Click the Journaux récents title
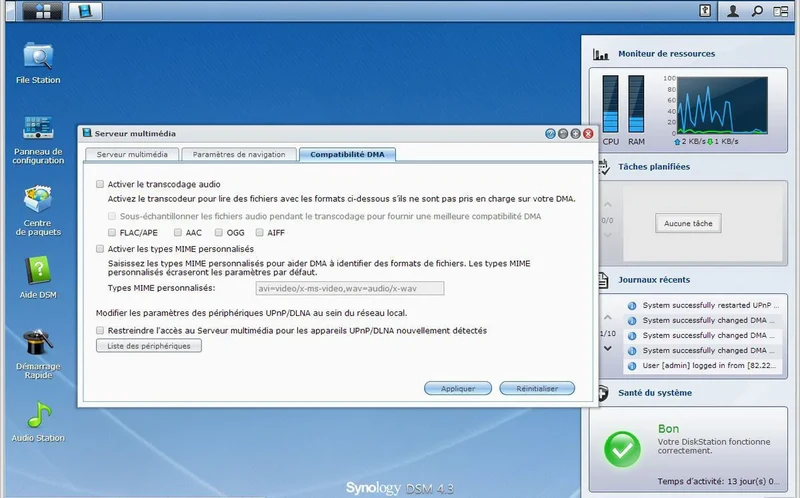This screenshot has width=800, height=498. point(654,280)
